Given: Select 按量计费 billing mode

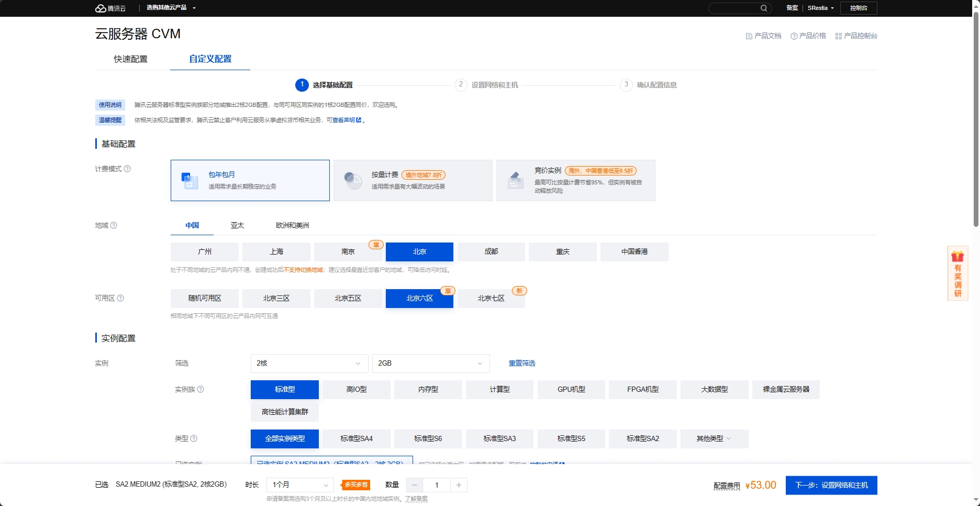Looking at the screenshot, I should point(413,180).
